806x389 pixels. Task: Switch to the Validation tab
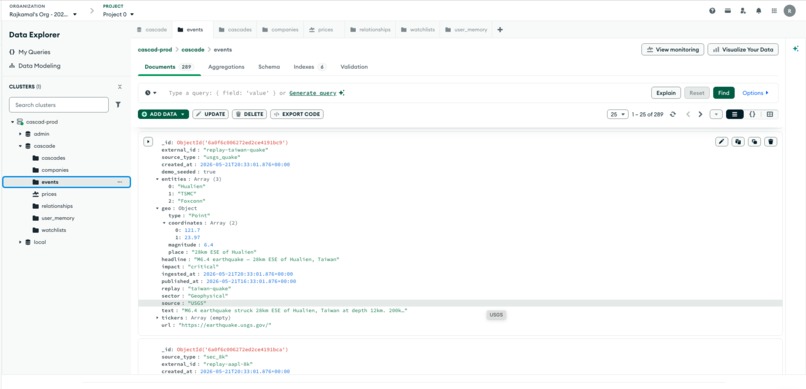354,67
